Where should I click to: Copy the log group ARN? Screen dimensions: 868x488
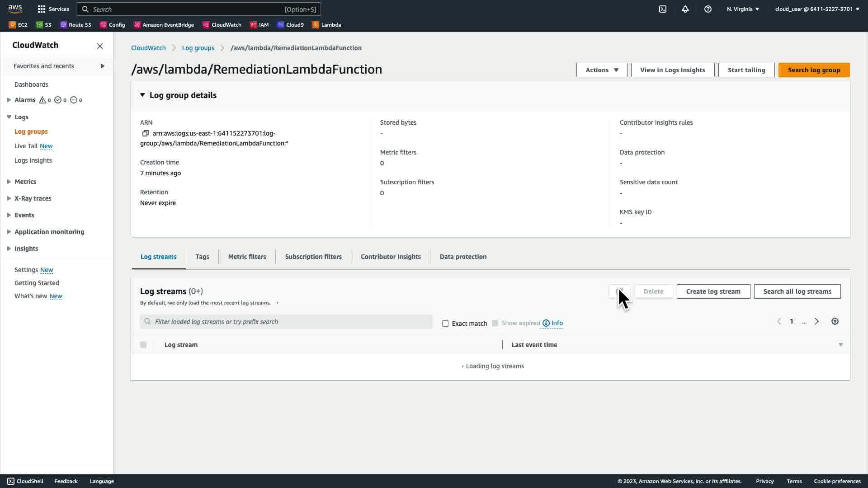(145, 133)
